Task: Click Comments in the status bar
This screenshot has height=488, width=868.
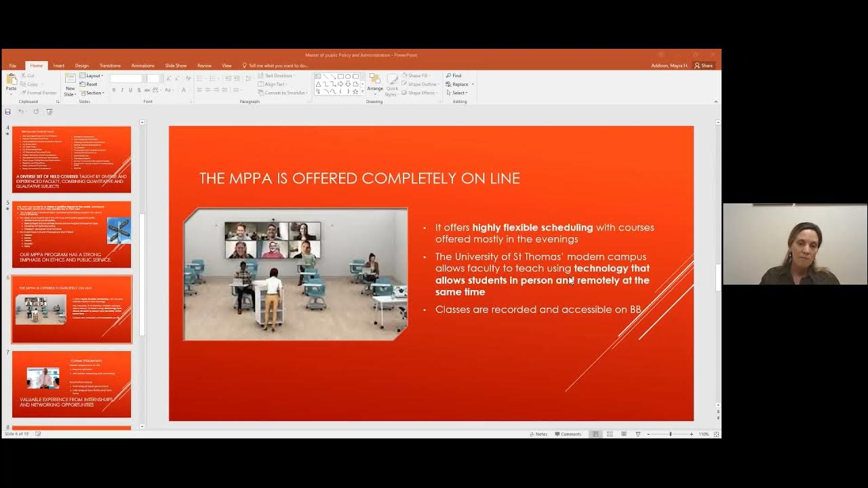Action: [568, 434]
